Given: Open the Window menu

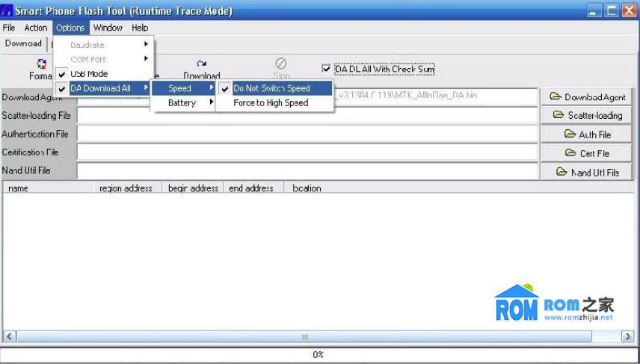Looking at the screenshot, I should pyautogui.click(x=108, y=28).
